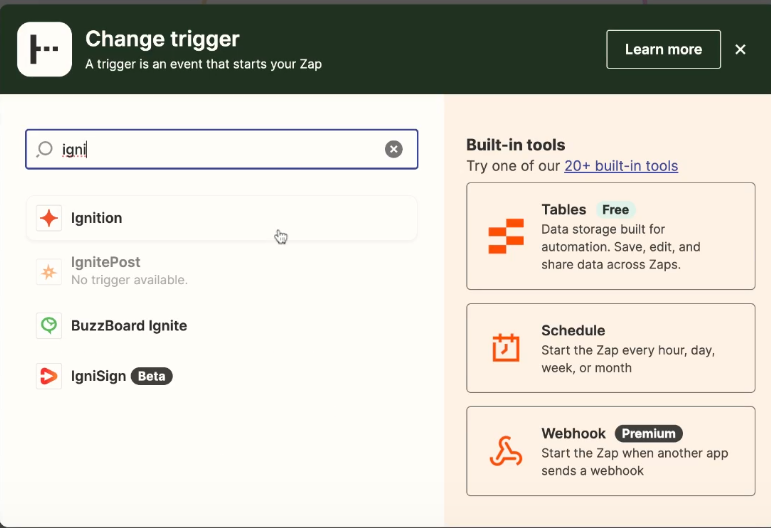Click the Schedule description text
771x528 pixels.
(628, 359)
